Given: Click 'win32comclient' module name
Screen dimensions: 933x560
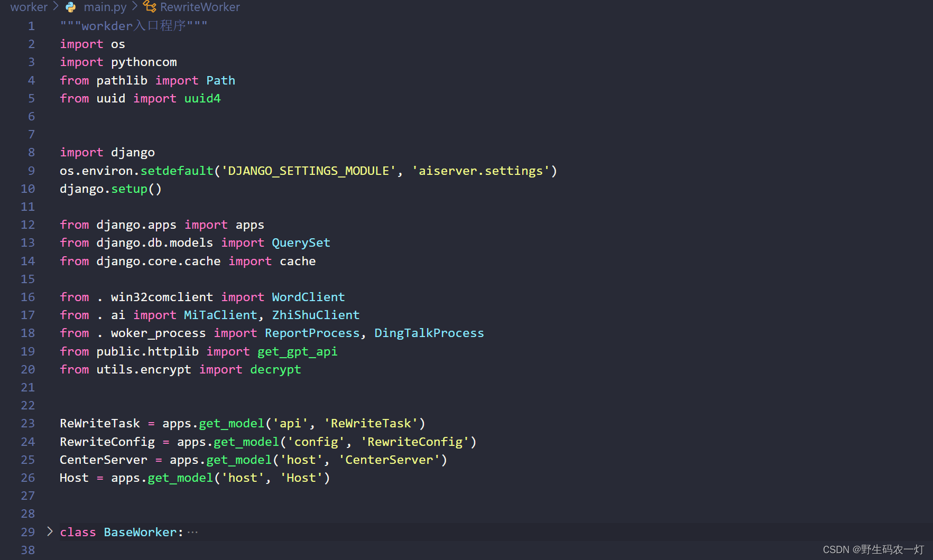Looking at the screenshot, I should tap(162, 297).
